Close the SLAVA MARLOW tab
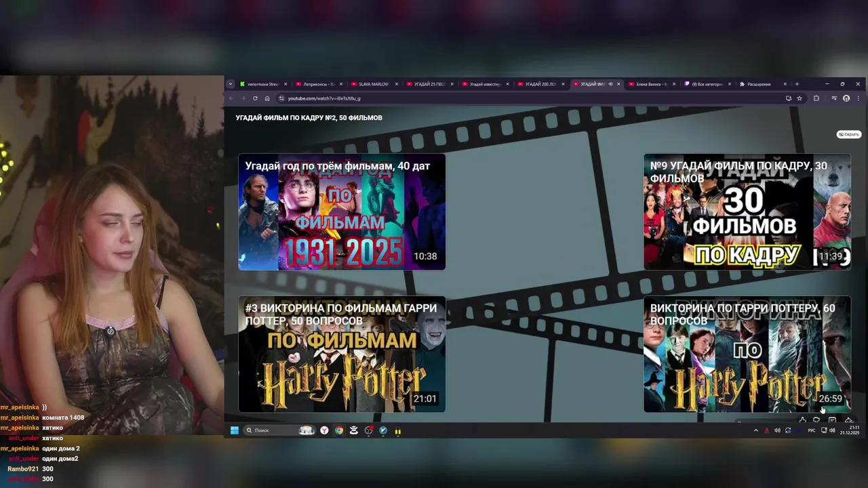 coord(396,84)
